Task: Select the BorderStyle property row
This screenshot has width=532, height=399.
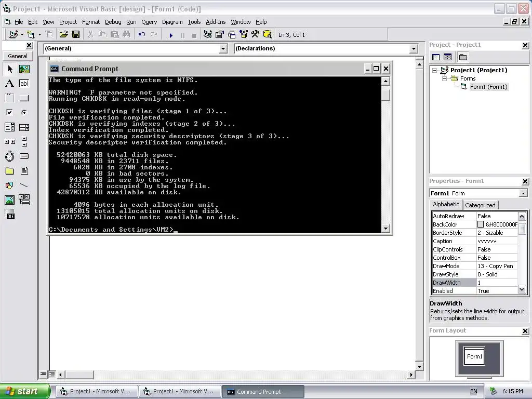Action: [x=475, y=233]
